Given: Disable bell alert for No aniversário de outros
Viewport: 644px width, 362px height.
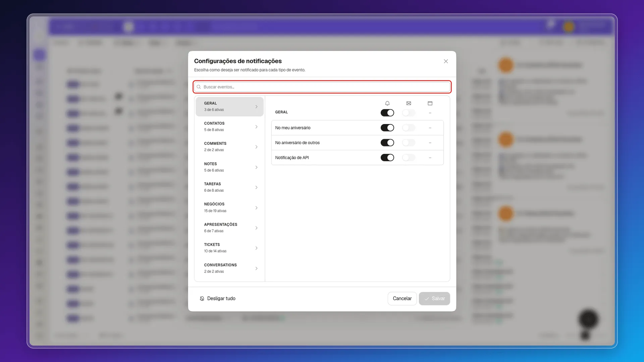Looking at the screenshot, I should click(x=387, y=143).
